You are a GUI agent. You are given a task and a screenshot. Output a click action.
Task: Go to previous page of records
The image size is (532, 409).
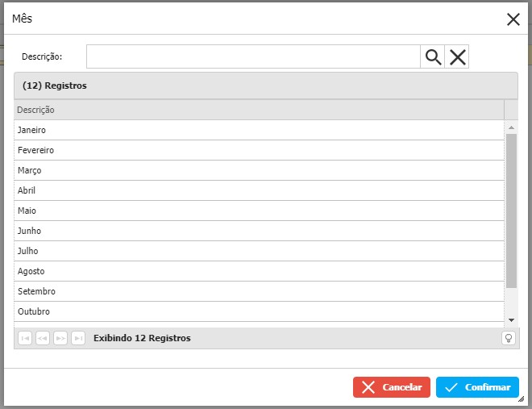pos(43,338)
